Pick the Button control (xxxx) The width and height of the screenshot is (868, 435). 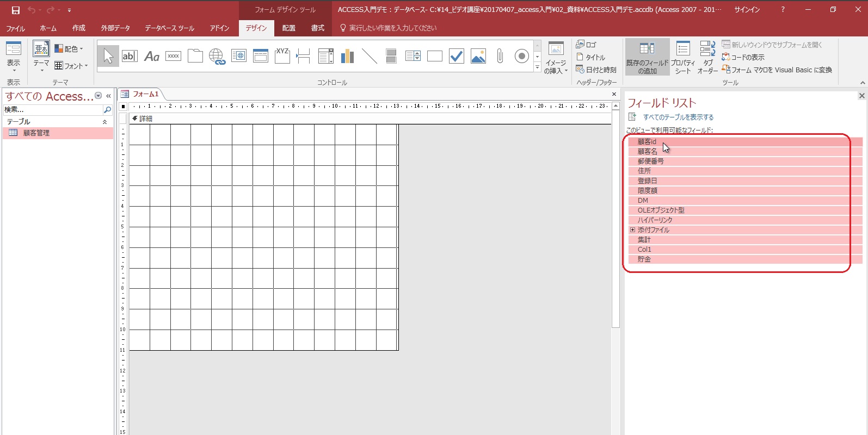pyautogui.click(x=173, y=56)
